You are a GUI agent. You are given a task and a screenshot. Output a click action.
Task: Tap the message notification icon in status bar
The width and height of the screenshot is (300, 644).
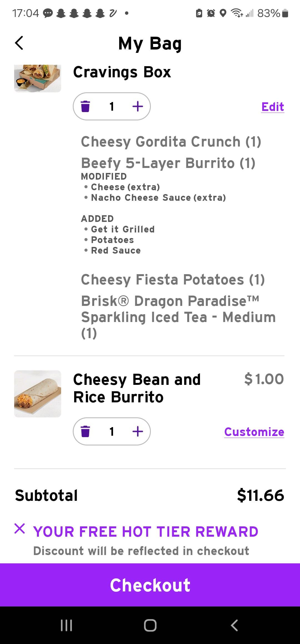pyautogui.click(x=48, y=13)
